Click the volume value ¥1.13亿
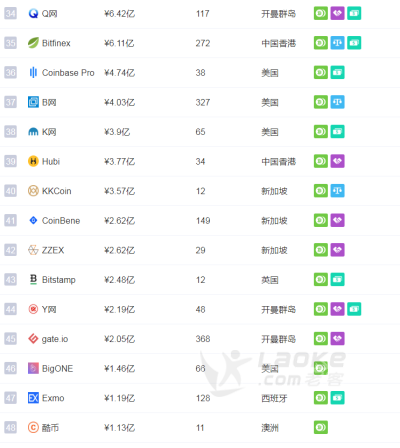The image size is (400, 448). [x=119, y=428]
